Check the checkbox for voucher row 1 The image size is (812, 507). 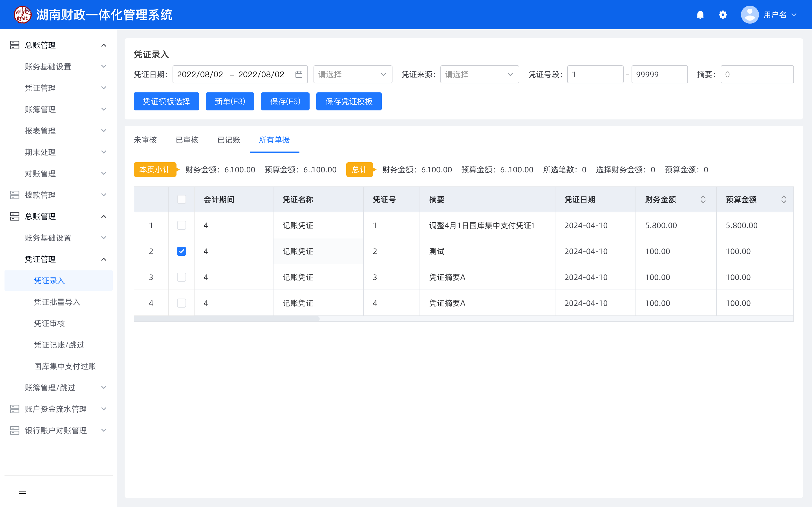pyautogui.click(x=182, y=225)
